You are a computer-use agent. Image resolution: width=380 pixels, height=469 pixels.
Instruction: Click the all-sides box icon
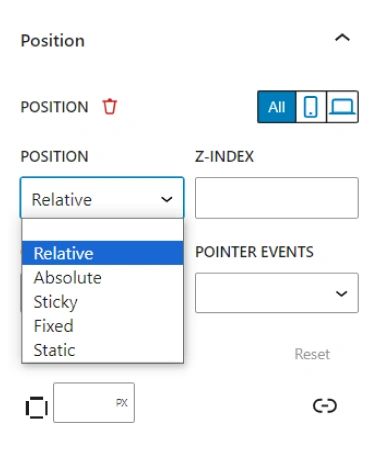tap(37, 407)
